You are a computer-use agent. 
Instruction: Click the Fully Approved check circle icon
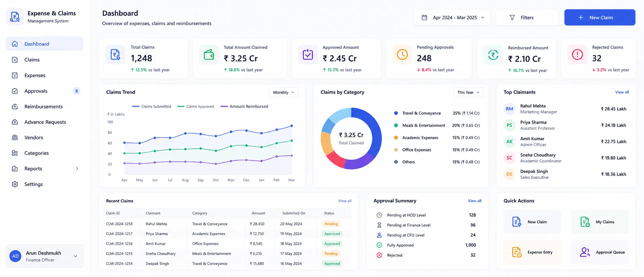tap(379, 245)
